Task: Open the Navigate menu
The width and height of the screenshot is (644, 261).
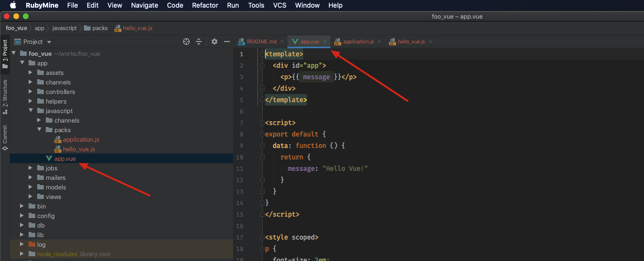Action: pyautogui.click(x=144, y=5)
